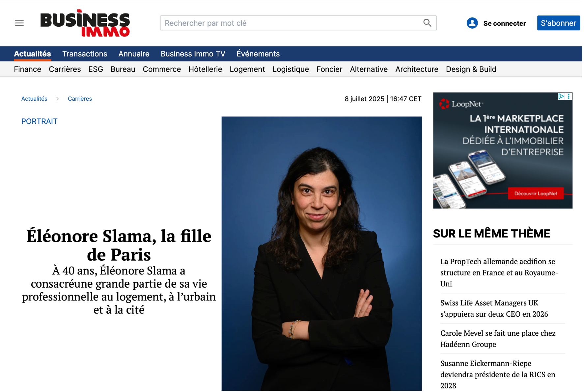
Task: Open the Business Immo TV tab
Action: (x=194, y=54)
